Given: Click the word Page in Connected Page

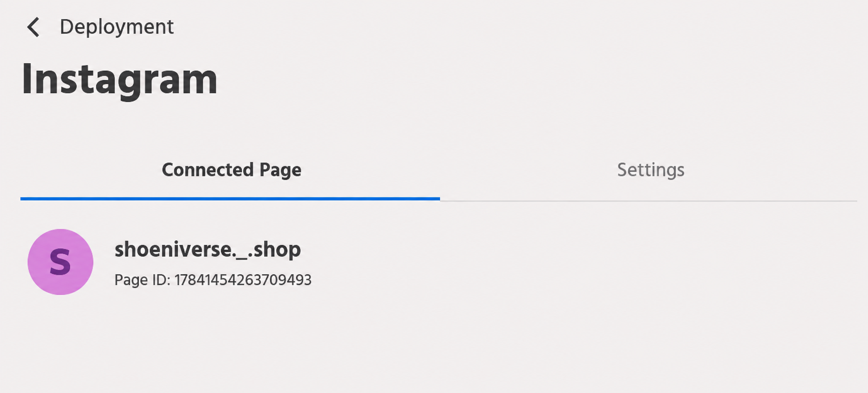Looking at the screenshot, I should (x=280, y=170).
